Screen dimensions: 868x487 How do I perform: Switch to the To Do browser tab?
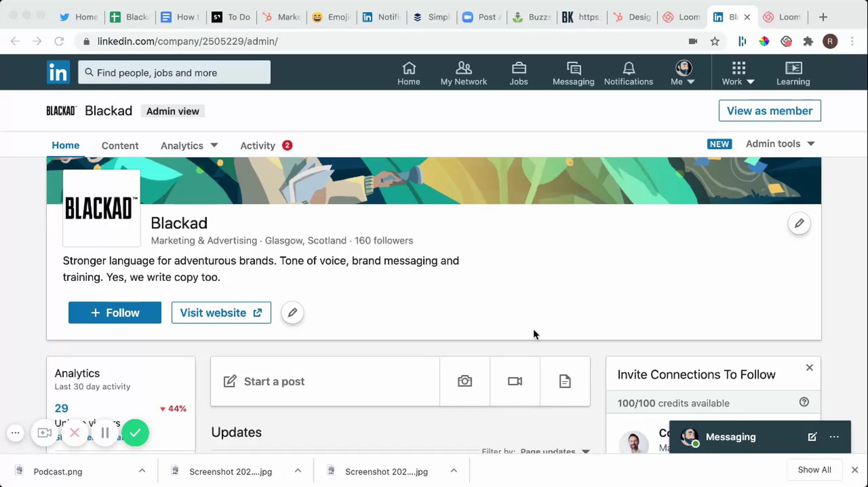[x=231, y=17]
